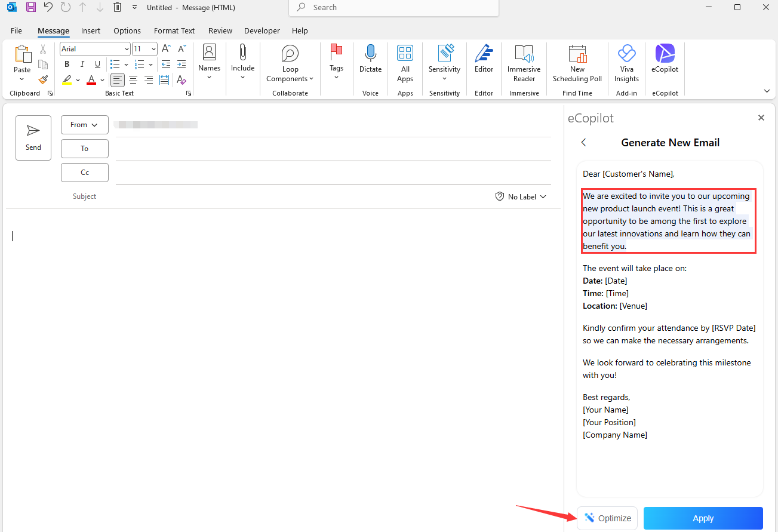Screen dimensions: 778x532
Task: Open the eCopilot ribbon icon
Action: point(665,57)
